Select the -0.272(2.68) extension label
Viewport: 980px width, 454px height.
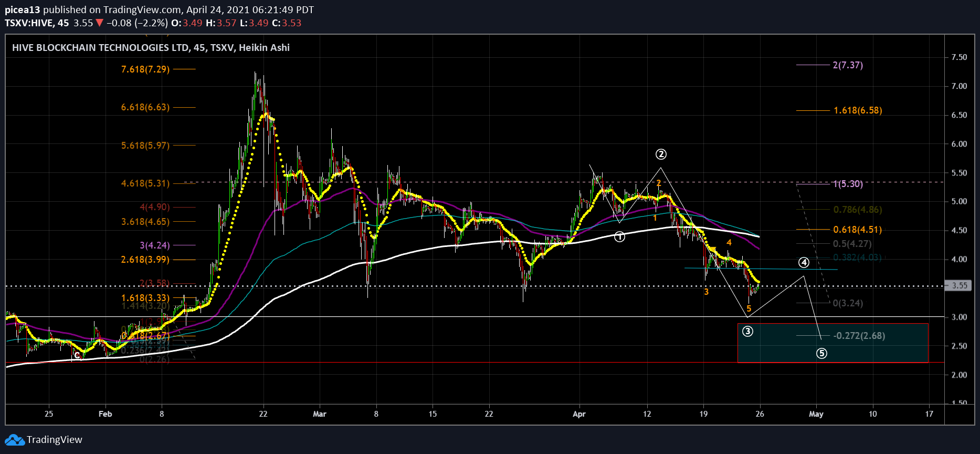coord(859,336)
